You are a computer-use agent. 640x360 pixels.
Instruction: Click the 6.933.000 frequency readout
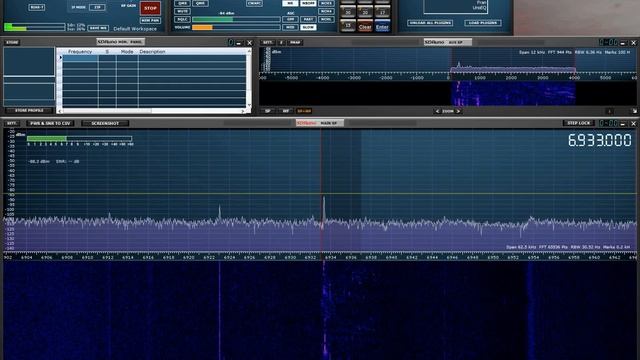click(x=600, y=140)
